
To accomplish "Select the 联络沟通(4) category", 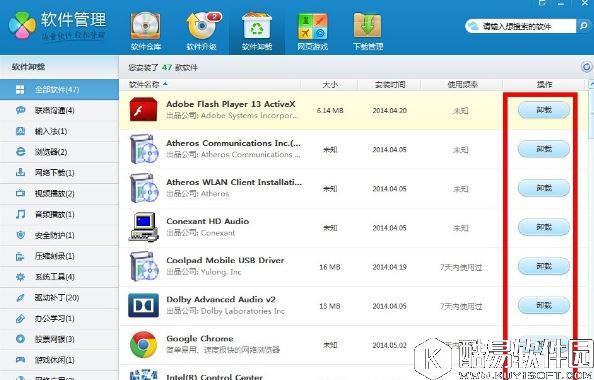I will [59, 110].
